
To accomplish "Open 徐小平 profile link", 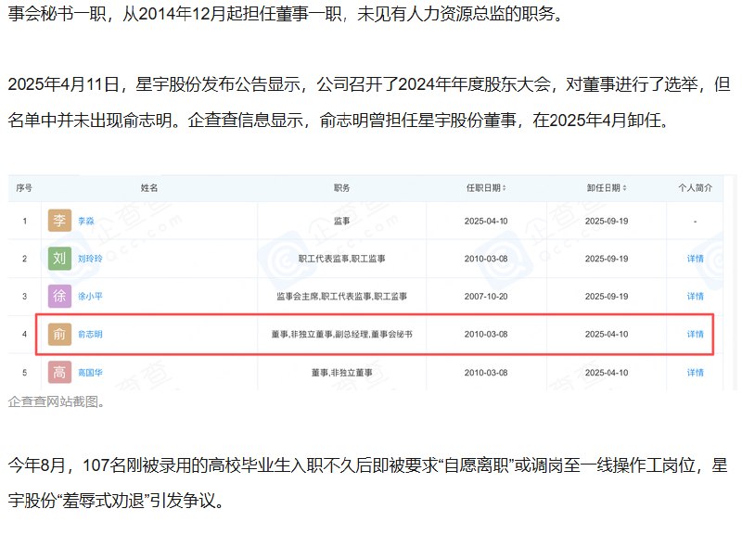I will click(90, 297).
